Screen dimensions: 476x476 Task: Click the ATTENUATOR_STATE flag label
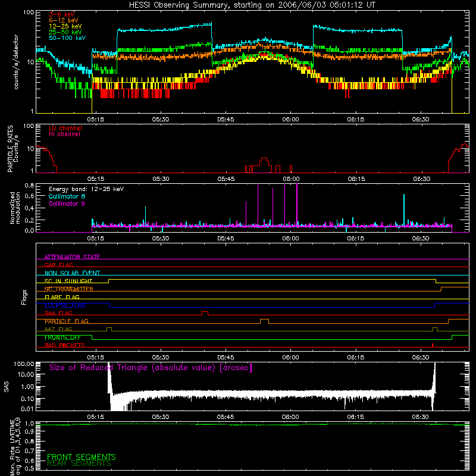click(x=72, y=257)
